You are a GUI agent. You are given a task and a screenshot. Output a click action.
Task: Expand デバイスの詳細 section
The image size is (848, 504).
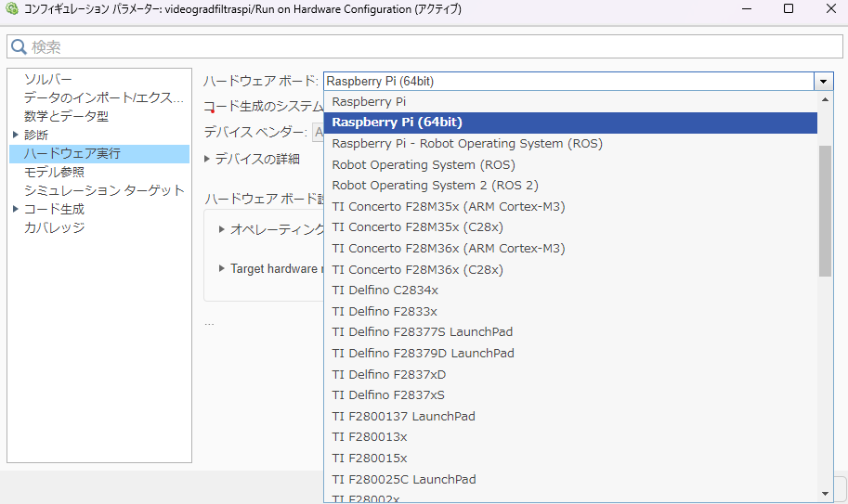click(x=207, y=159)
